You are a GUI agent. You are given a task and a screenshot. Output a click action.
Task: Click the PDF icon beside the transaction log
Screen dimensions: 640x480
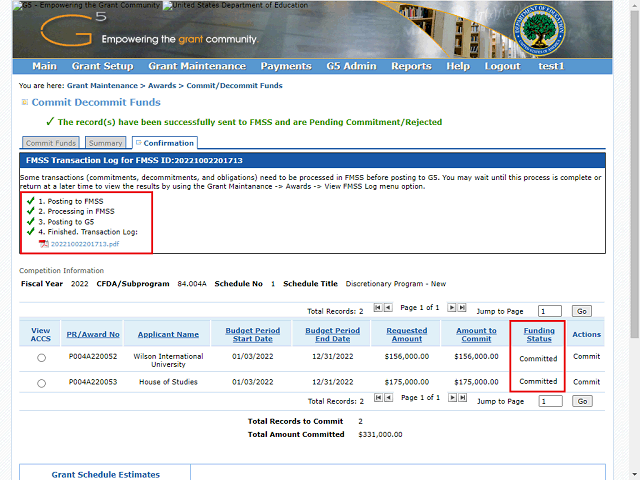pyautogui.click(x=43, y=244)
